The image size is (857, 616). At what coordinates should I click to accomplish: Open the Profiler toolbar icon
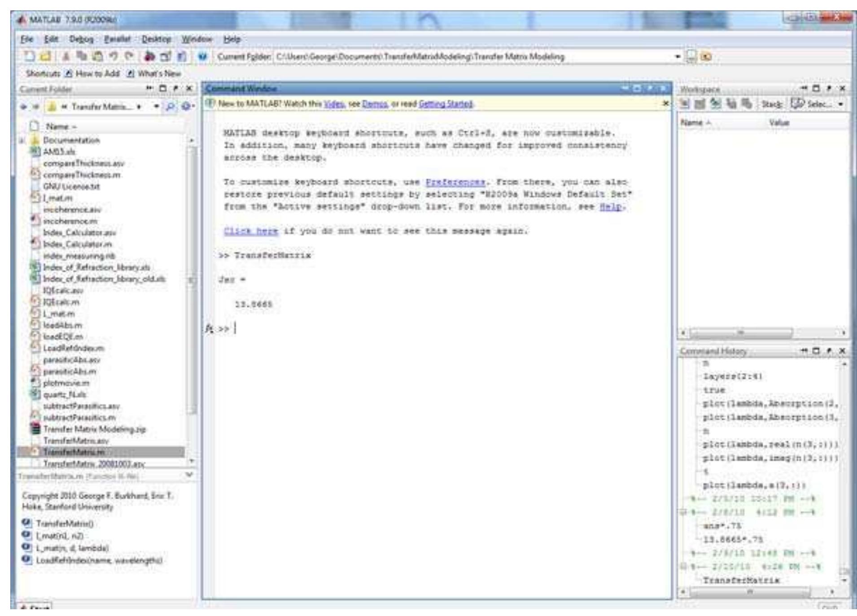[x=182, y=57]
